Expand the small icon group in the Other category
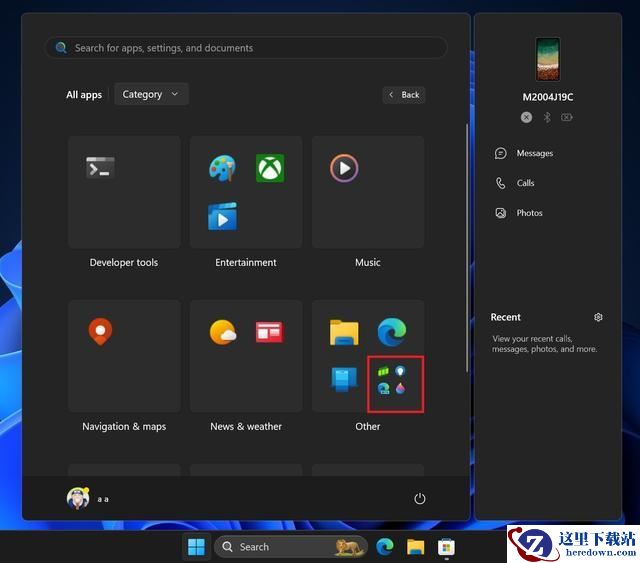This screenshot has height=563, width=640. point(392,380)
